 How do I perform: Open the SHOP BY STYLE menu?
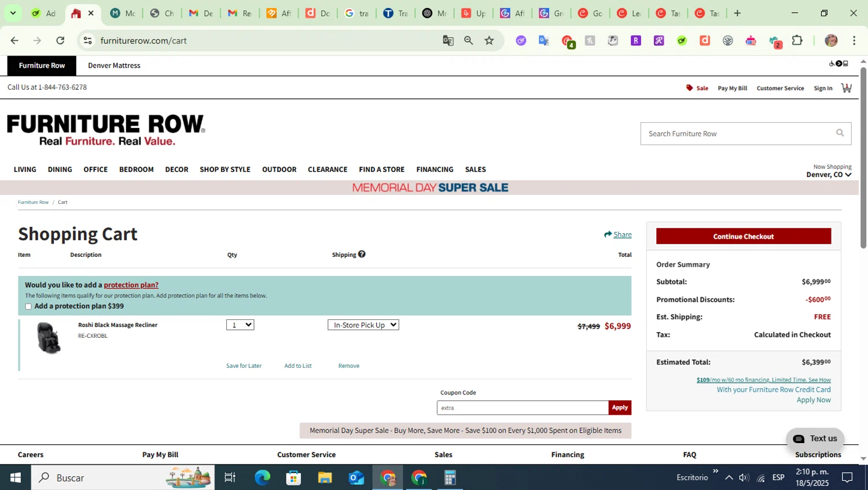225,170
